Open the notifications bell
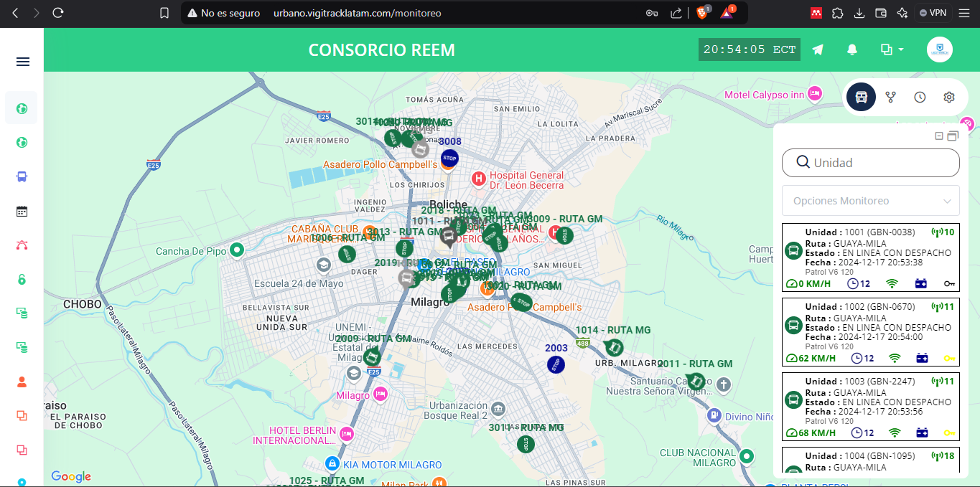Viewport: 980px width, 487px height. (852, 49)
